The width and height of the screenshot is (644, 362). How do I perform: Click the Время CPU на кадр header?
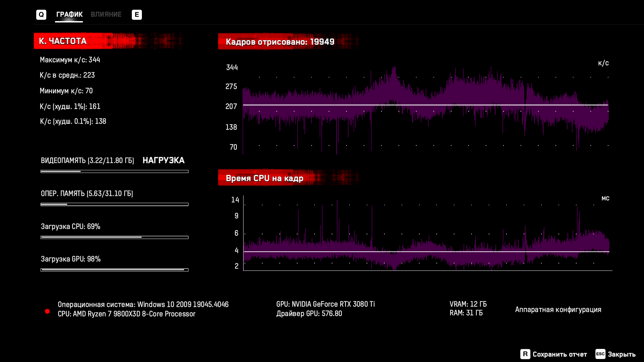coord(264,178)
